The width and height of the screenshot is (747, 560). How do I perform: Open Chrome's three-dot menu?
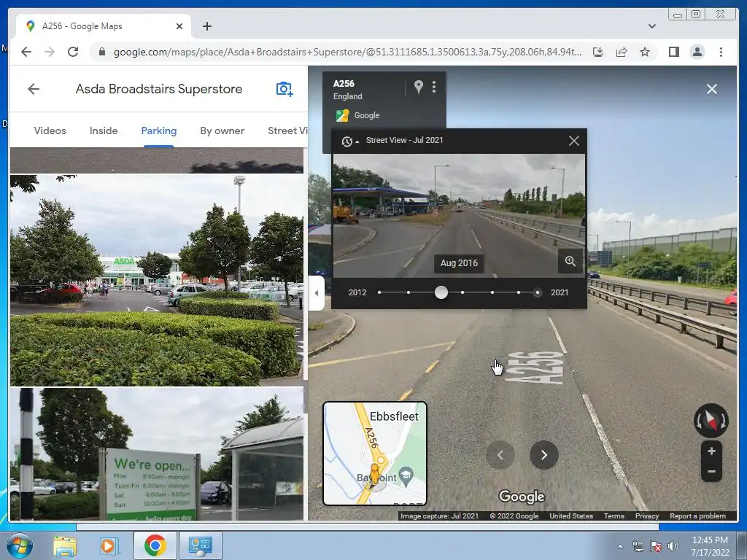pyautogui.click(x=721, y=52)
